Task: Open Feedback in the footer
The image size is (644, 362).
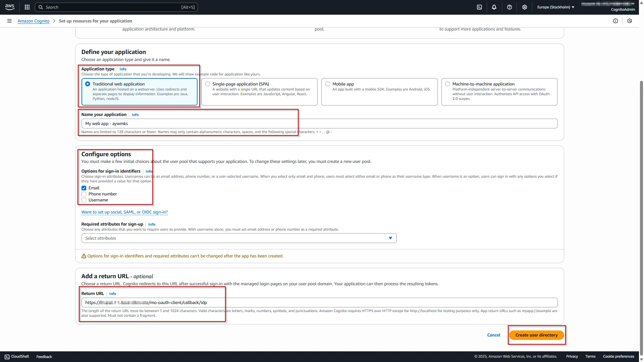Action: pos(44,357)
